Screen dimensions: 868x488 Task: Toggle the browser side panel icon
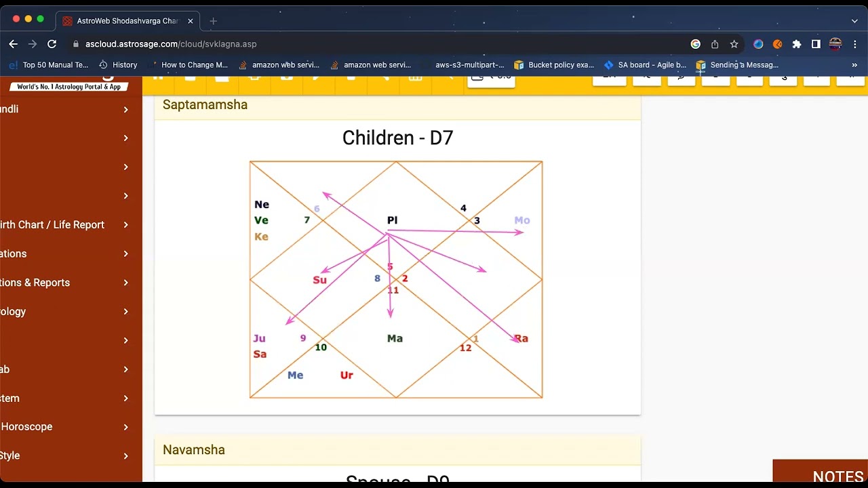(816, 44)
